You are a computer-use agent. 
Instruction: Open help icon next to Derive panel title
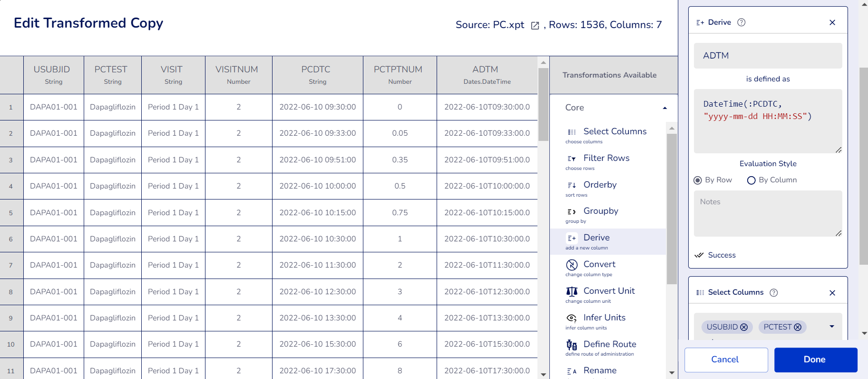[741, 22]
